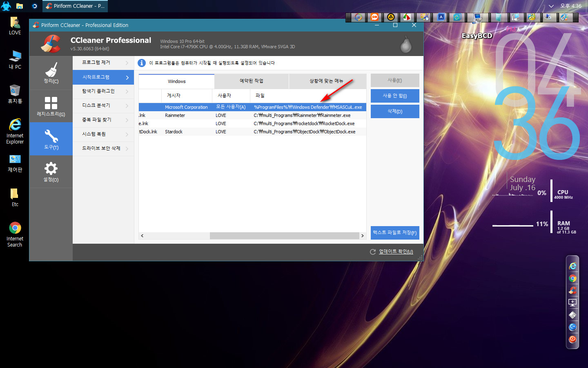The image size is (588, 368).
Task: Expand chevron next to 프로그램 제거
Action: coord(127,63)
